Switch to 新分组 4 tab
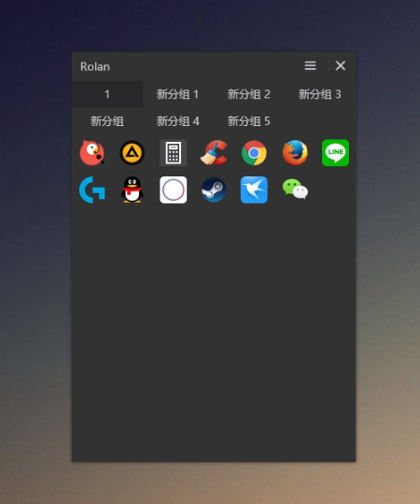Screen dimensions: 420x504 point(178,121)
